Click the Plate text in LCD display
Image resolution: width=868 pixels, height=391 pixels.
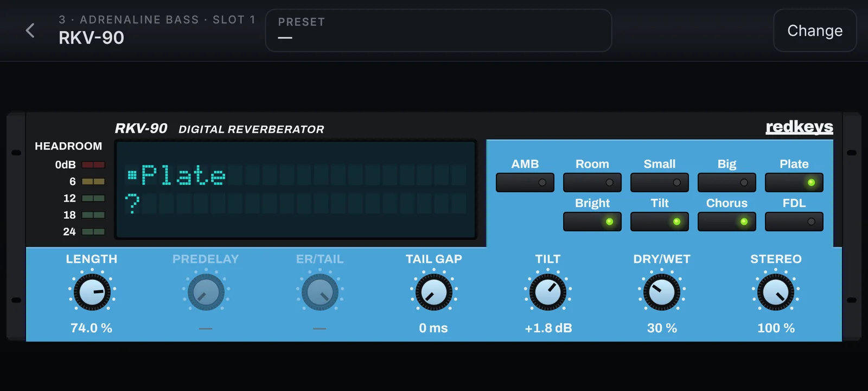click(183, 175)
